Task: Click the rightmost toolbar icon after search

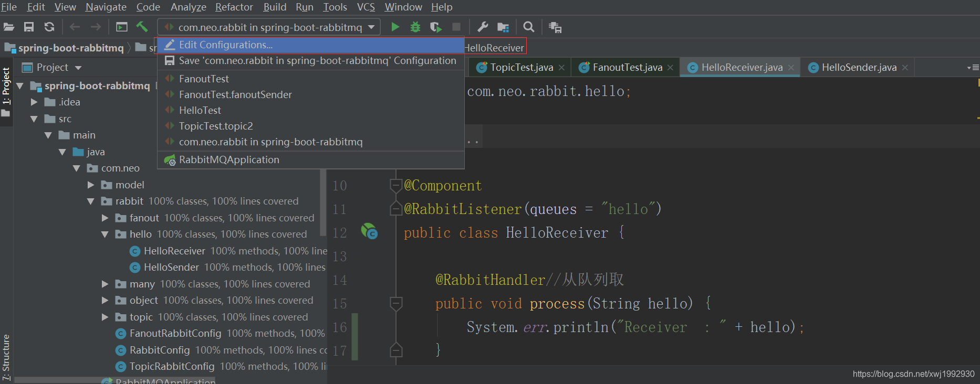Action: tap(555, 27)
